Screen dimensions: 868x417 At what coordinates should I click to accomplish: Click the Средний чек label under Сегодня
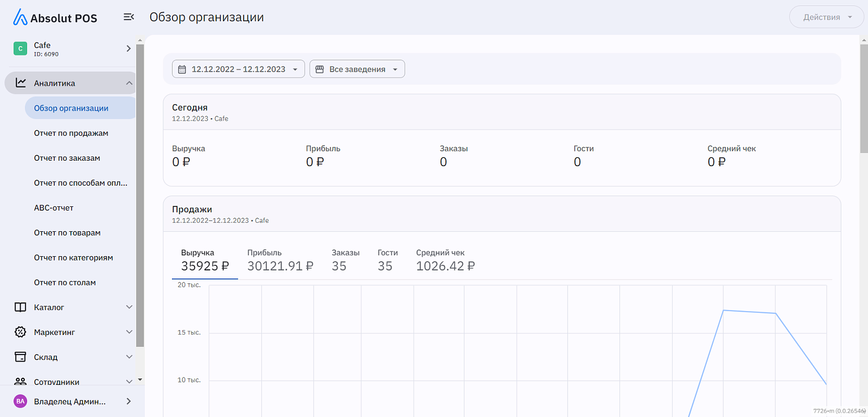(731, 149)
